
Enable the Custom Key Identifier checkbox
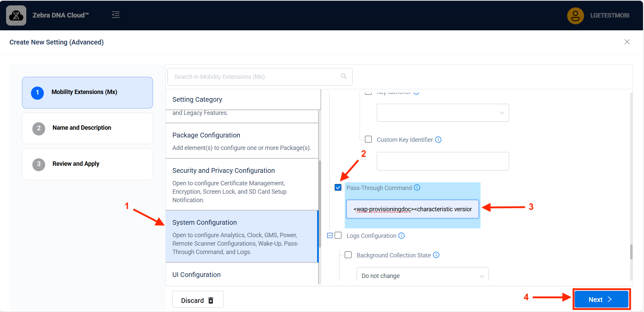(x=368, y=139)
